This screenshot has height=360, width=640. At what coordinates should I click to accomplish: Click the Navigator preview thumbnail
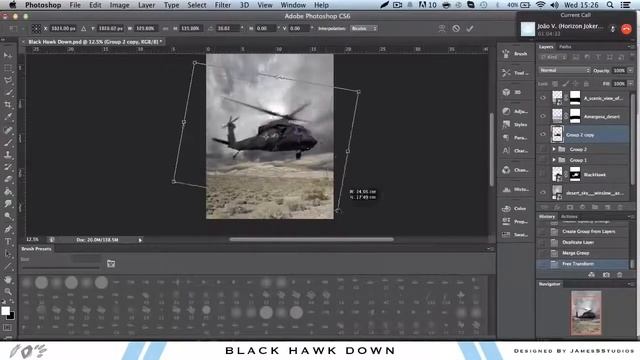click(586, 313)
